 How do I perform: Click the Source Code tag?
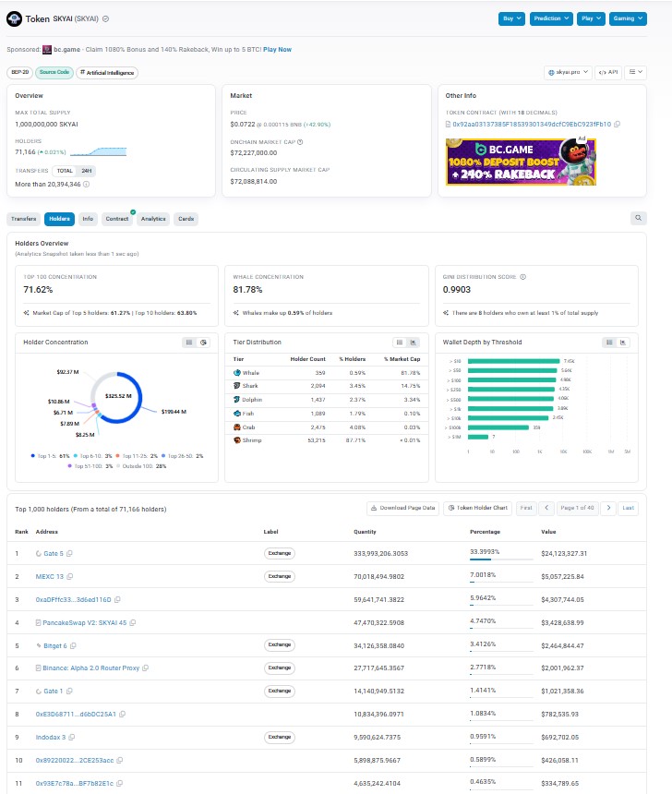click(x=54, y=72)
